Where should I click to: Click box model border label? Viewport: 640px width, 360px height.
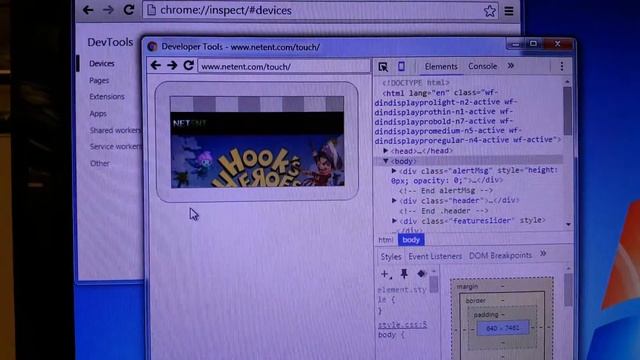[476, 300]
